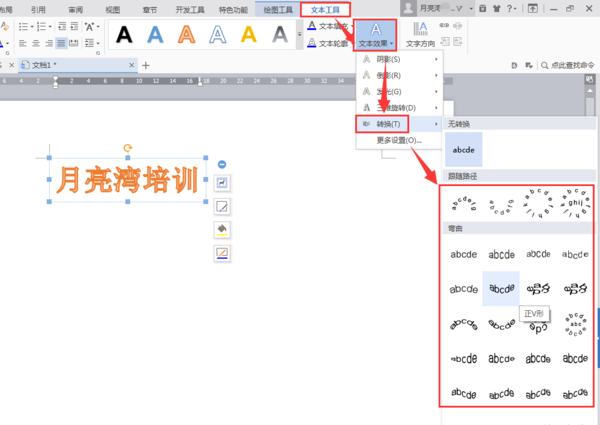
Task: Open 更多设置(O)... more settings
Action: tap(399, 140)
